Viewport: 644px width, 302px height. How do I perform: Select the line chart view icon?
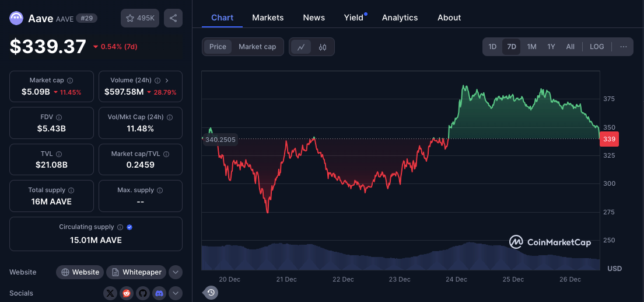pyautogui.click(x=301, y=47)
